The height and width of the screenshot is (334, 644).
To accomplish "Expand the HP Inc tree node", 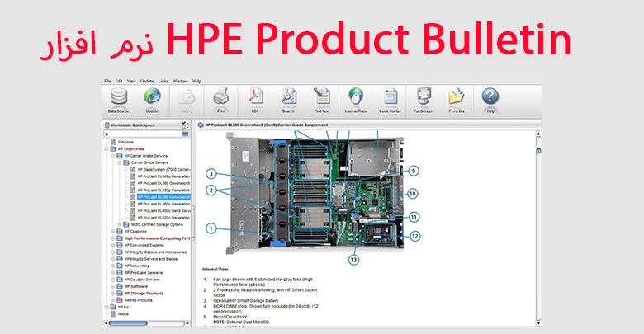I will click(107, 307).
